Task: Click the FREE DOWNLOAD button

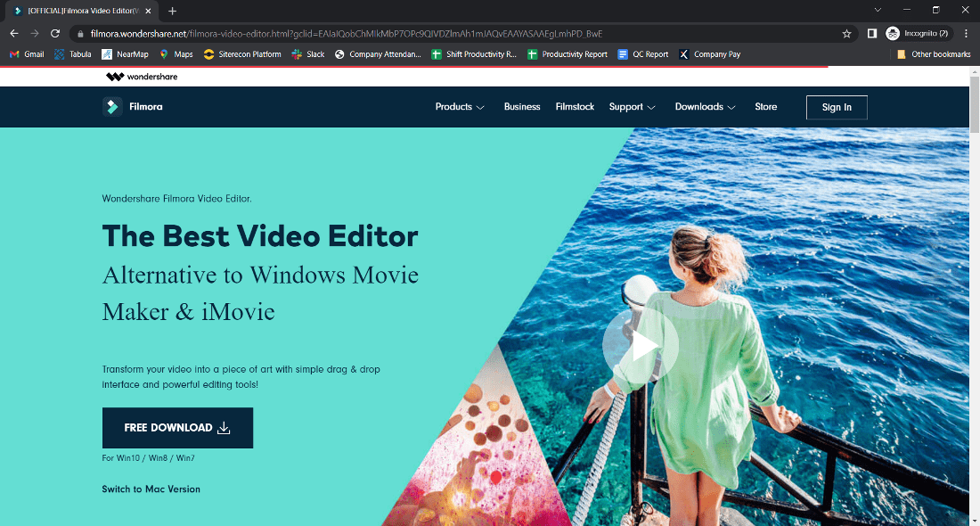Action: coord(177,428)
